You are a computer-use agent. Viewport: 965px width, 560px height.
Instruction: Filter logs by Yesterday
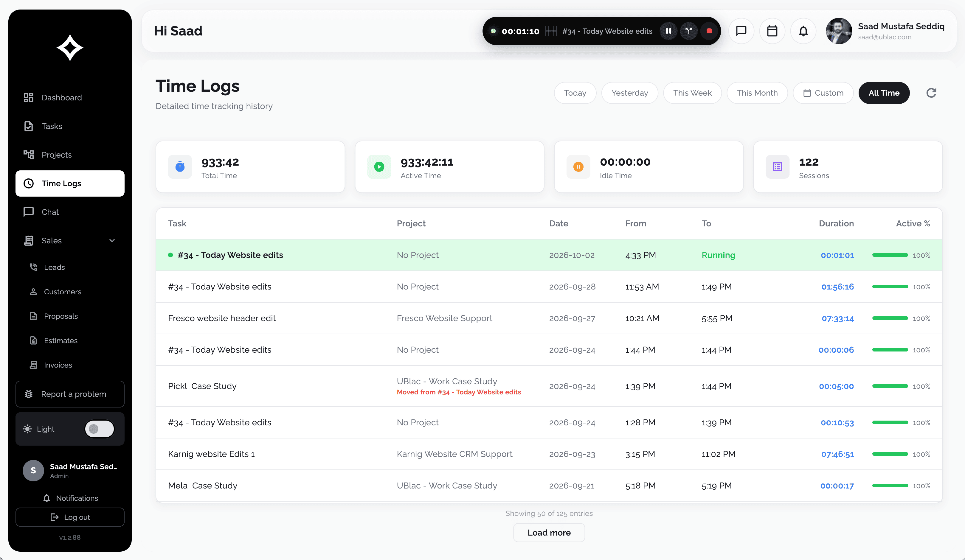click(x=629, y=93)
